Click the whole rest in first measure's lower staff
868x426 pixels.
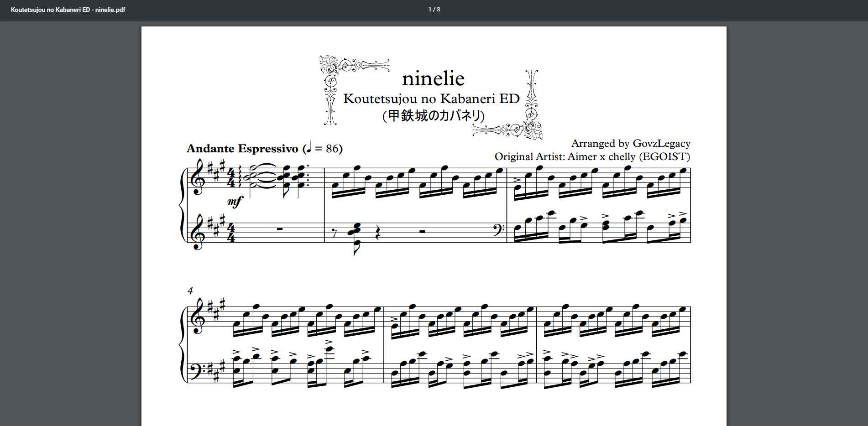[x=279, y=229]
